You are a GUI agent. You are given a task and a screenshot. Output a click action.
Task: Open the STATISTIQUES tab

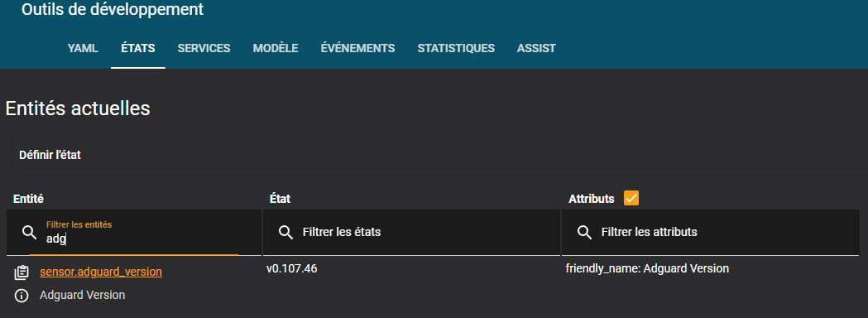point(456,48)
